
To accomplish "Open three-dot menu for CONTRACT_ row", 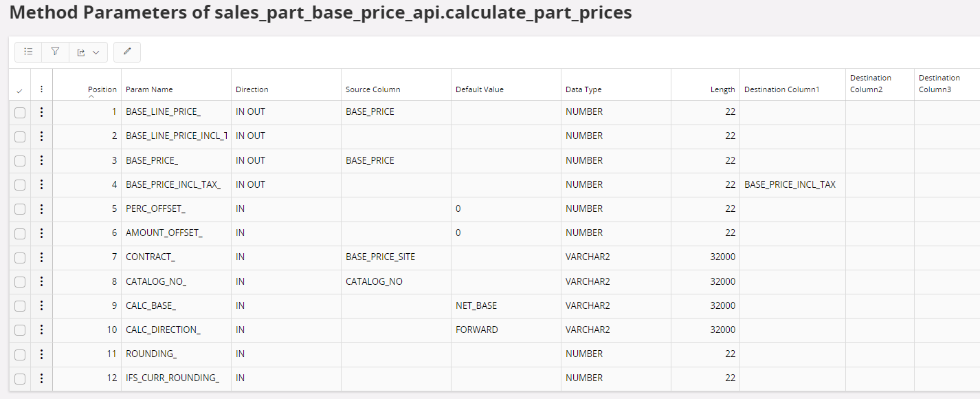I will click(x=41, y=257).
